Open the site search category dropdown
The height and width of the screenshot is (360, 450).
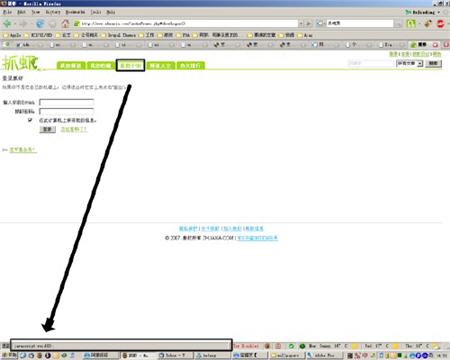[409, 63]
